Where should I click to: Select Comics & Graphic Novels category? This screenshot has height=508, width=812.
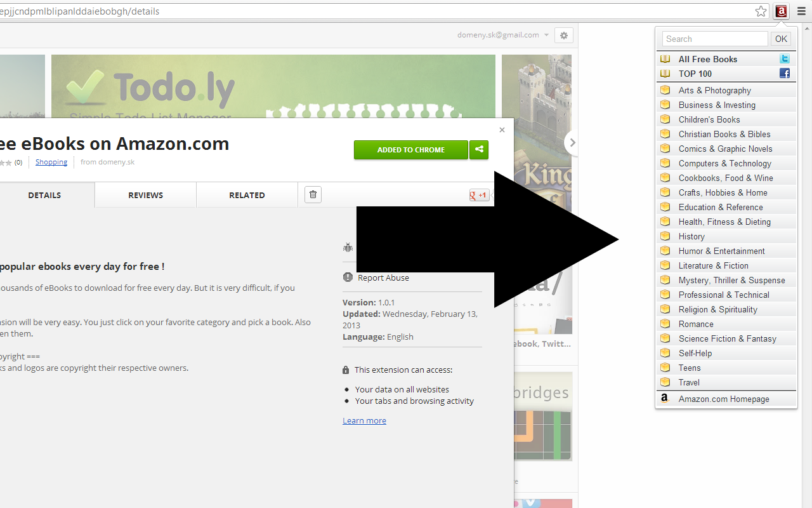coord(726,149)
